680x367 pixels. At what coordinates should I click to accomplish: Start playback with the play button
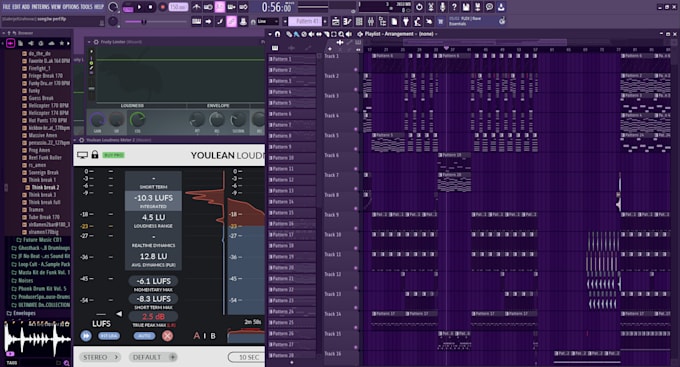140,7
